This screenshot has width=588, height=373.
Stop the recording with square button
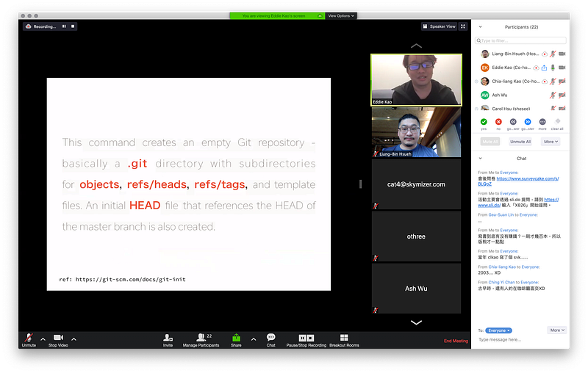tap(73, 26)
